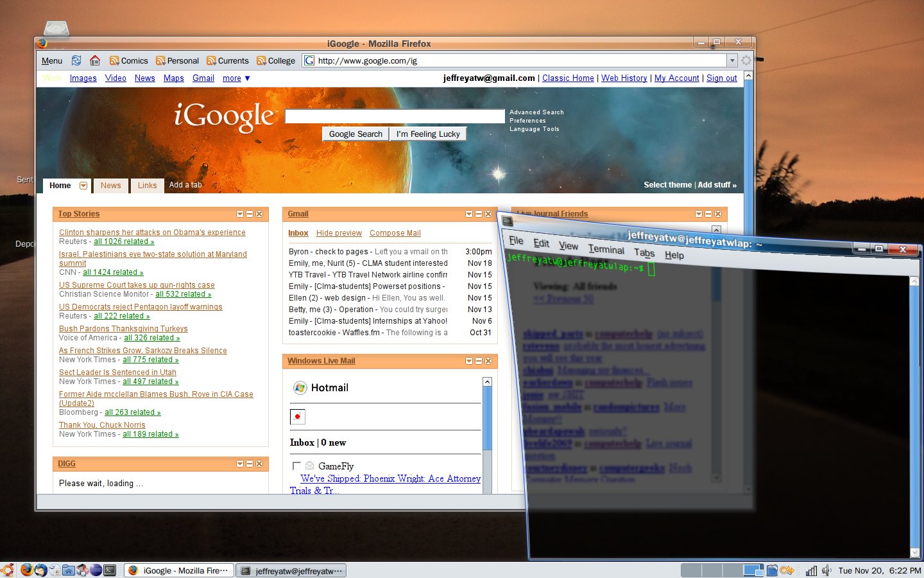Click the Hide preview link

pos(339,233)
